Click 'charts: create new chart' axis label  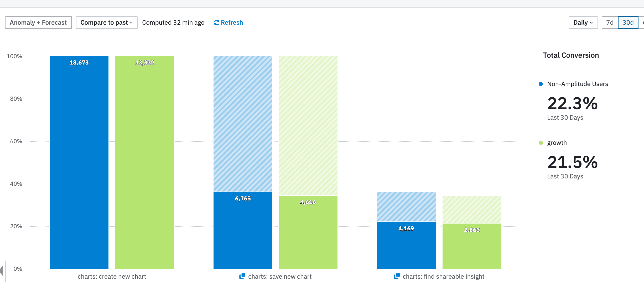click(112, 277)
